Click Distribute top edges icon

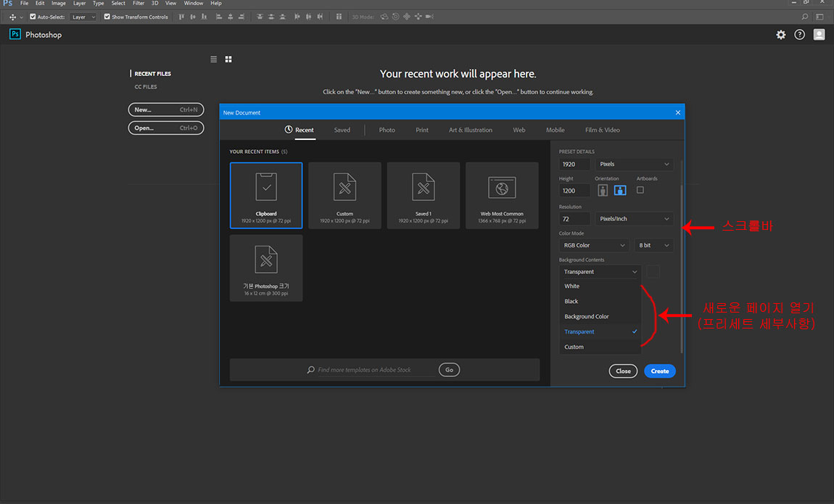tap(260, 17)
